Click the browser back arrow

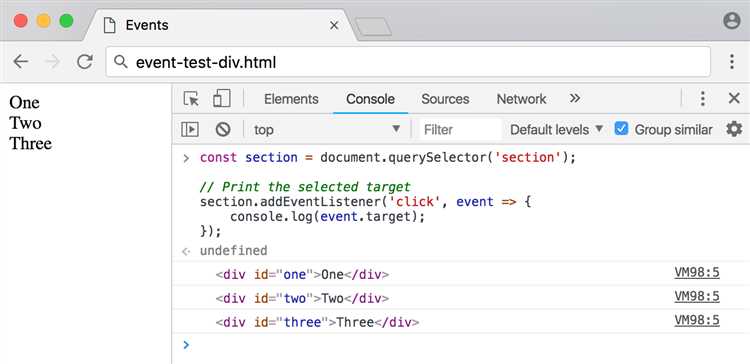21,62
